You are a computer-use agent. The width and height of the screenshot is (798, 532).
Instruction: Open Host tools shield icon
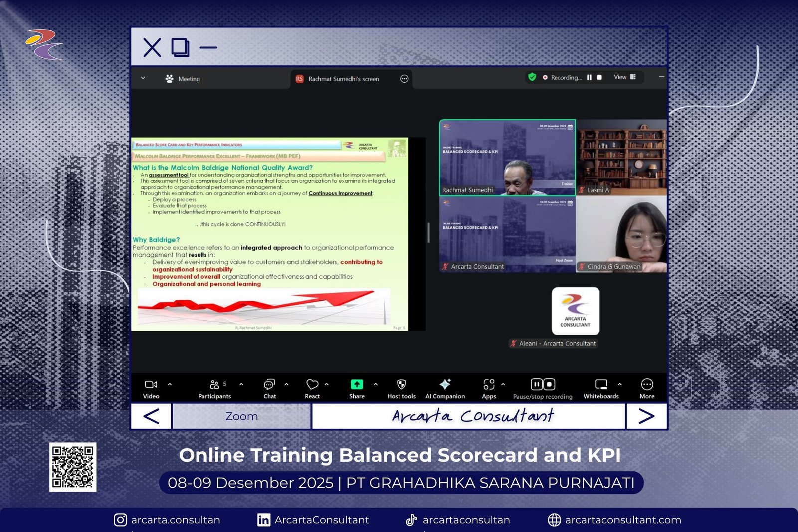[x=401, y=384]
